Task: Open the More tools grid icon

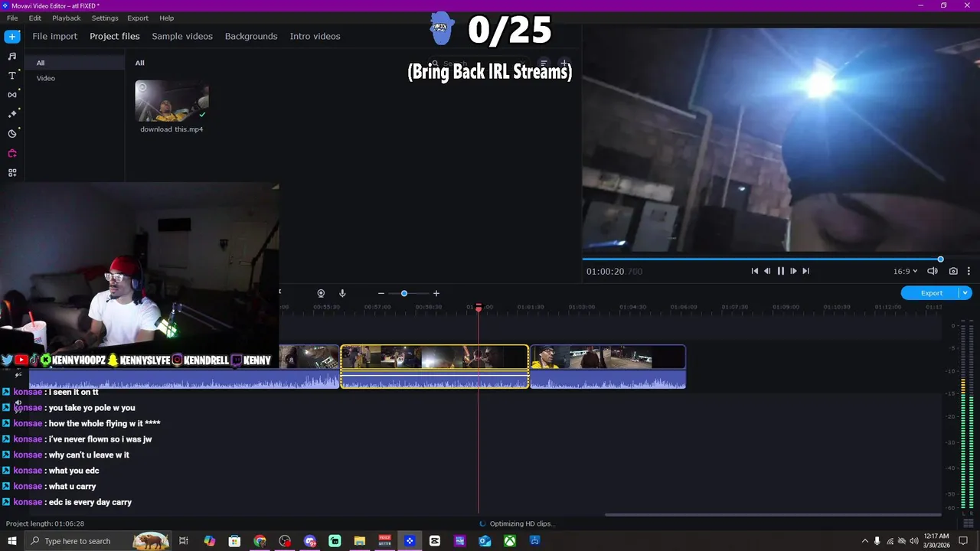Action: pos(12,173)
